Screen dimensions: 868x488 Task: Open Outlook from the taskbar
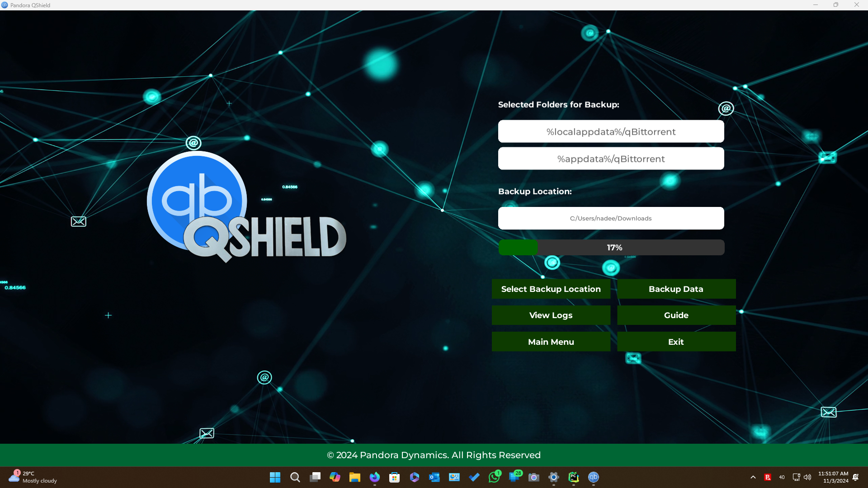pyautogui.click(x=434, y=477)
